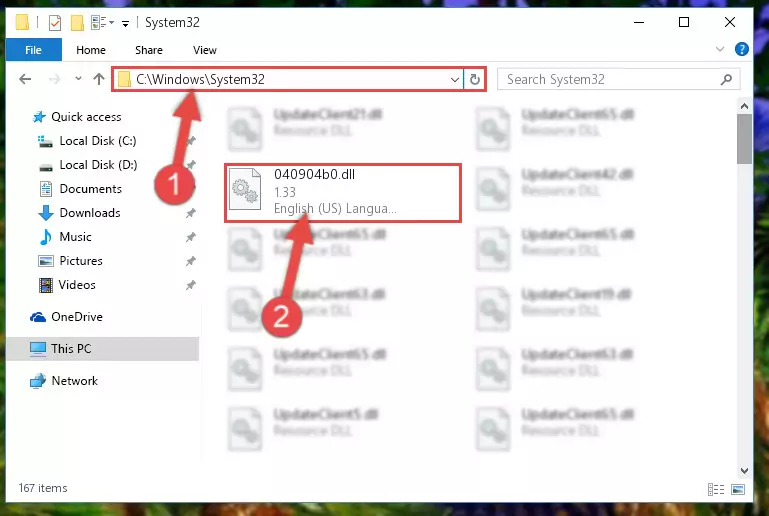Click the pin icon beside Music

[191, 237]
